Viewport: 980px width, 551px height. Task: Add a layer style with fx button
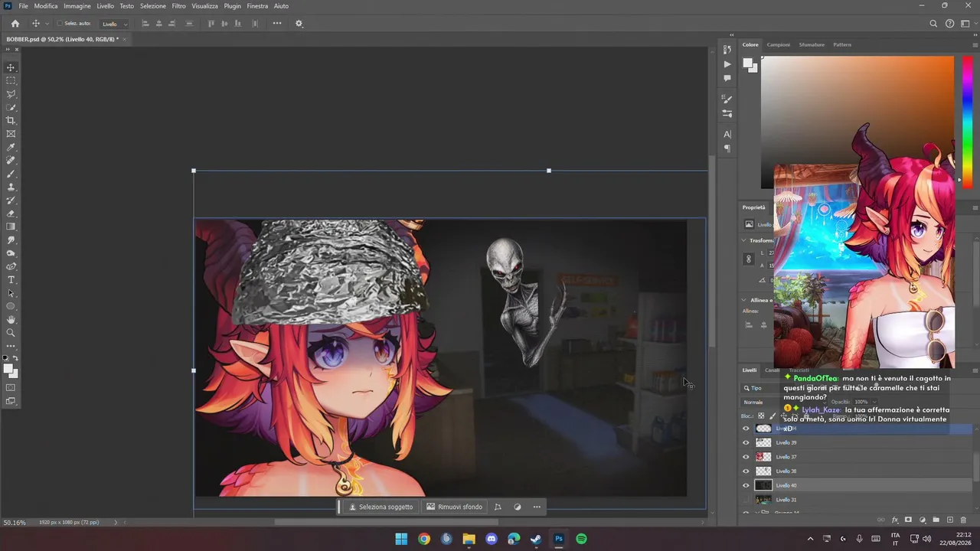click(895, 520)
